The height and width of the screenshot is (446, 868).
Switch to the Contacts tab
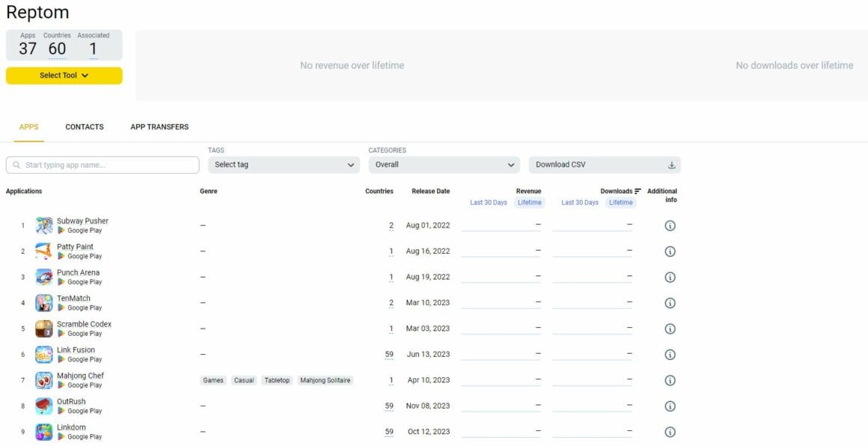84,126
